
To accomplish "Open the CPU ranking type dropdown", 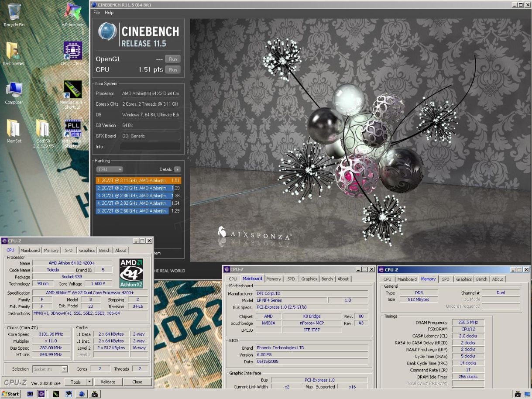I will pos(110,169).
